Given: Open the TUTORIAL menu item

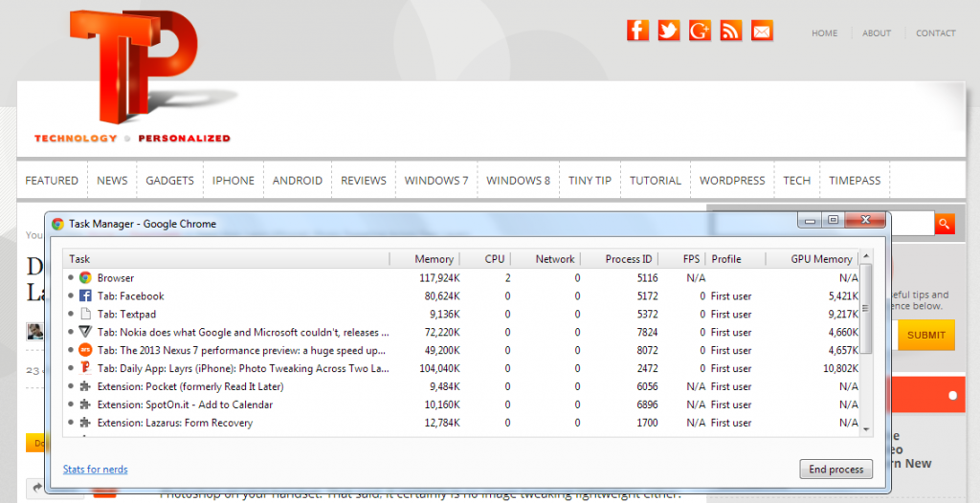Looking at the screenshot, I should point(655,181).
